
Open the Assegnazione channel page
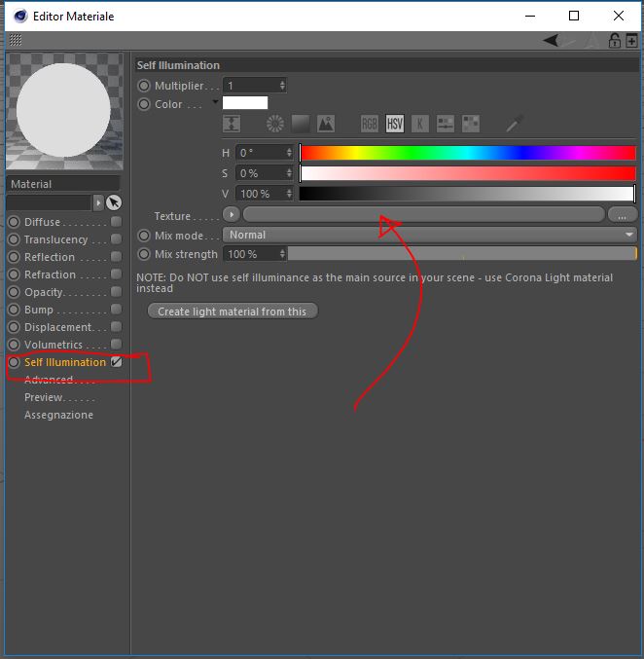(x=58, y=415)
